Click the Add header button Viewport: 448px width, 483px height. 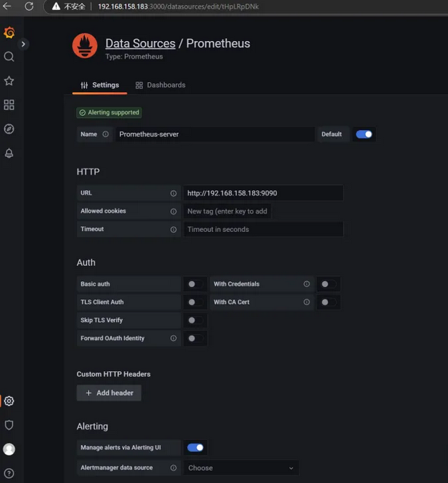(x=109, y=392)
